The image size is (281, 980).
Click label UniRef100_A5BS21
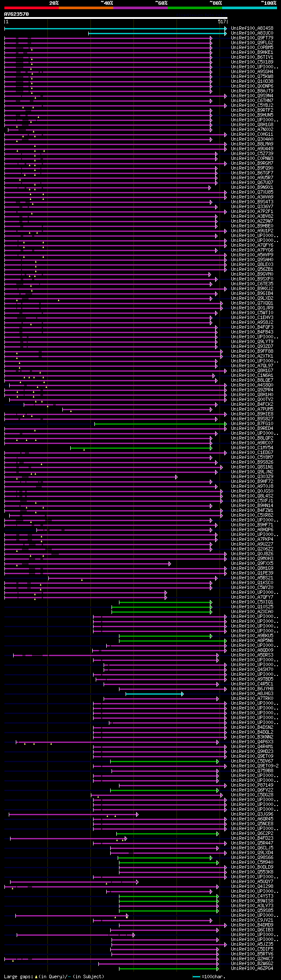click(x=252, y=578)
